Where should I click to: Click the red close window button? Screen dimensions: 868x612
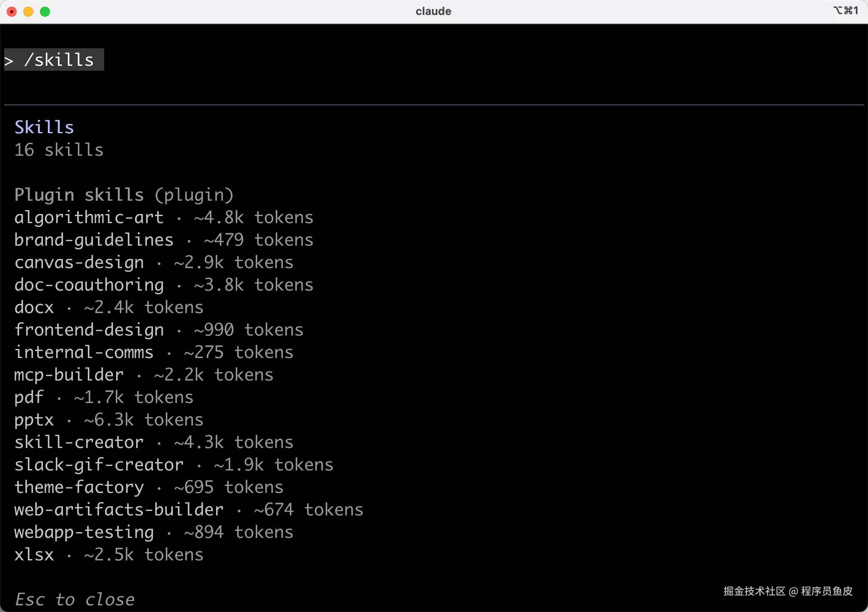pyautogui.click(x=12, y=12)
